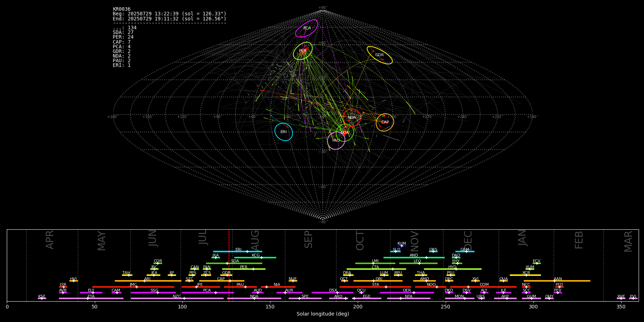Screen dimensions: 644x322
Task: Click the COM shower bar in timeline
Action: [x=483, y=287]
